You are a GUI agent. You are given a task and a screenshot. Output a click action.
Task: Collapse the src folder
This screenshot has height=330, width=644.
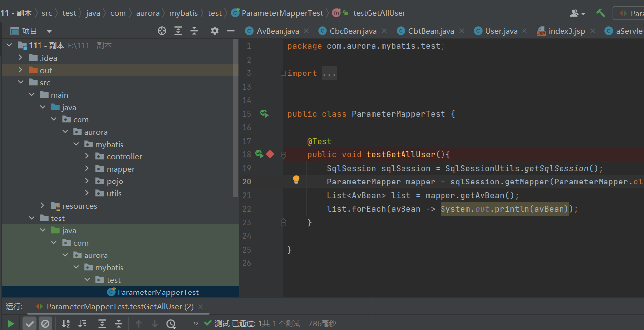[x=20, y=82]
